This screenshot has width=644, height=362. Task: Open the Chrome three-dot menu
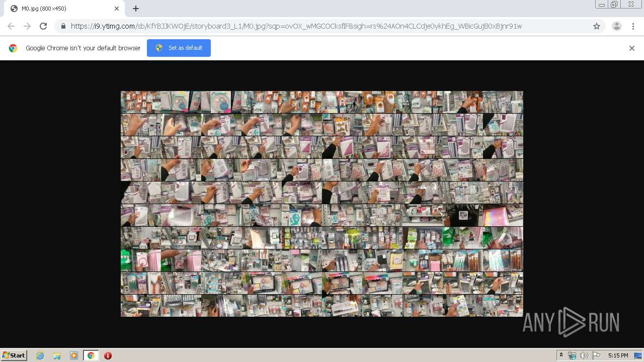[x=633, y=26]
